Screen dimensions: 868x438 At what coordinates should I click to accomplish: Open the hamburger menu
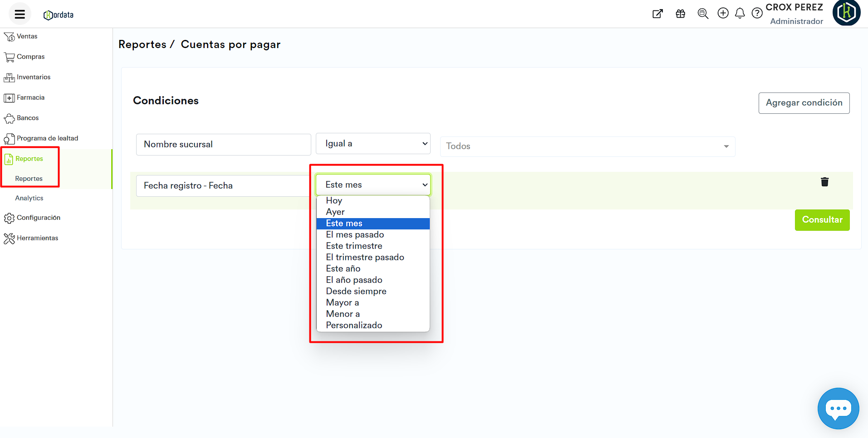[20, 14]
